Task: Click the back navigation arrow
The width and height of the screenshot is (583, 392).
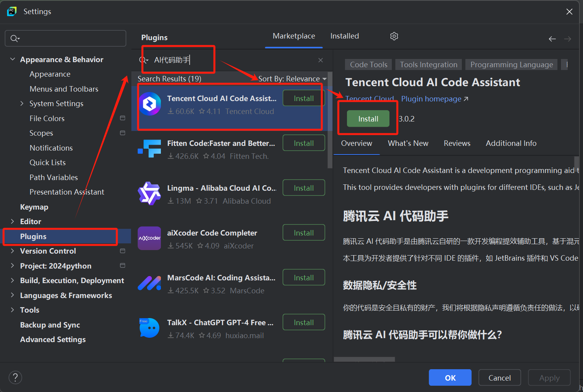Action: tap(552, 39)
